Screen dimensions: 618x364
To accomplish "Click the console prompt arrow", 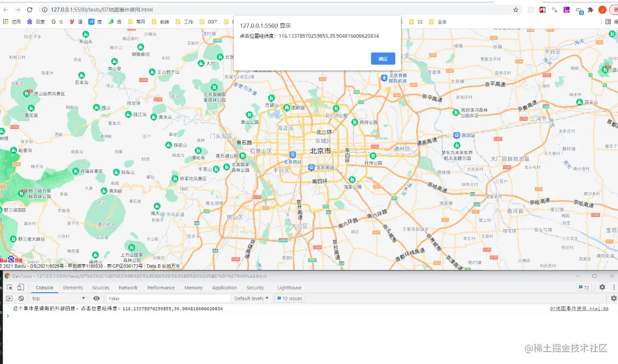I will coord(7,315).
